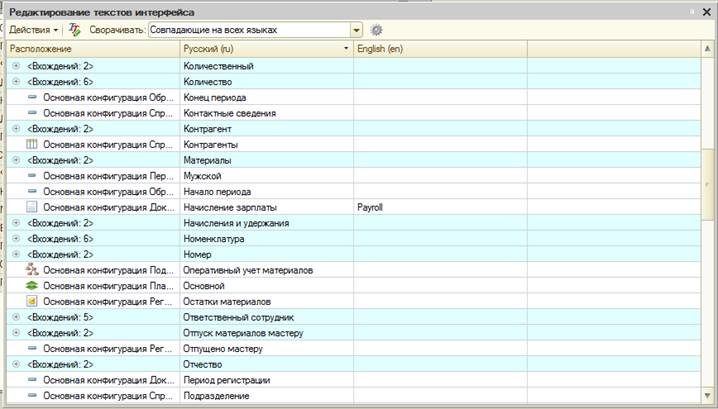The image size is (718, 409).
Task: Select the Номенклатура text cell
Action: click(267, 239)
